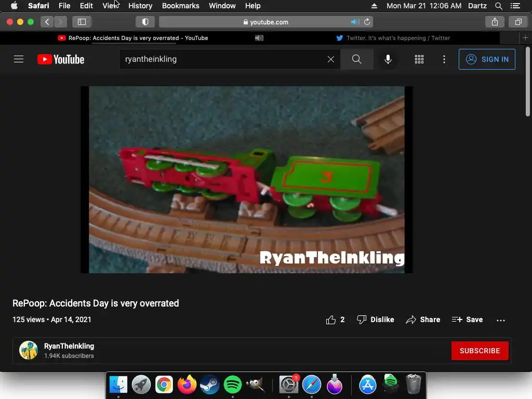The image size is (532, 399).
Task: Toggle the Safari sidebar
Action: tap(82, 22)
